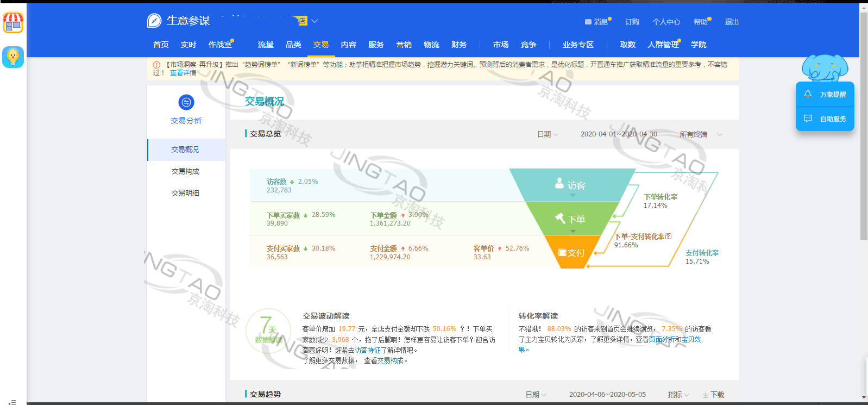868x405 pixels.
Task: Click the orange 支付 funnel segment
Action: [572, 252]
